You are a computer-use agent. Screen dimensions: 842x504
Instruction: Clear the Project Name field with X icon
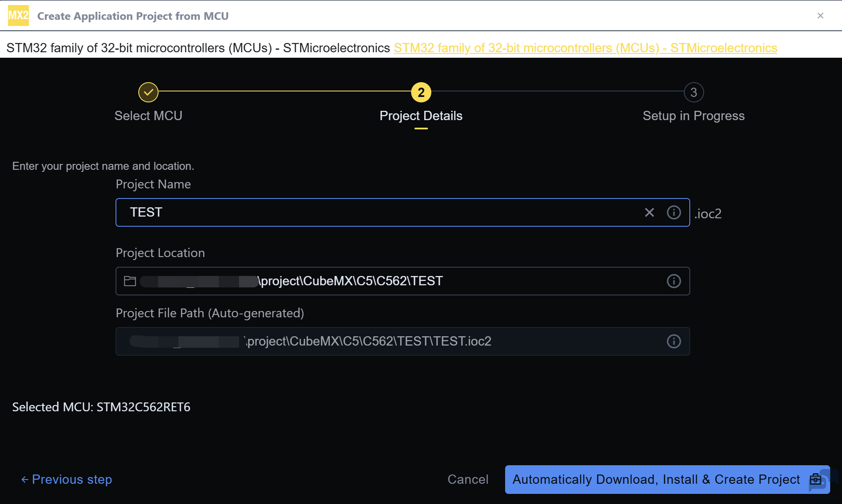(649, 212)
